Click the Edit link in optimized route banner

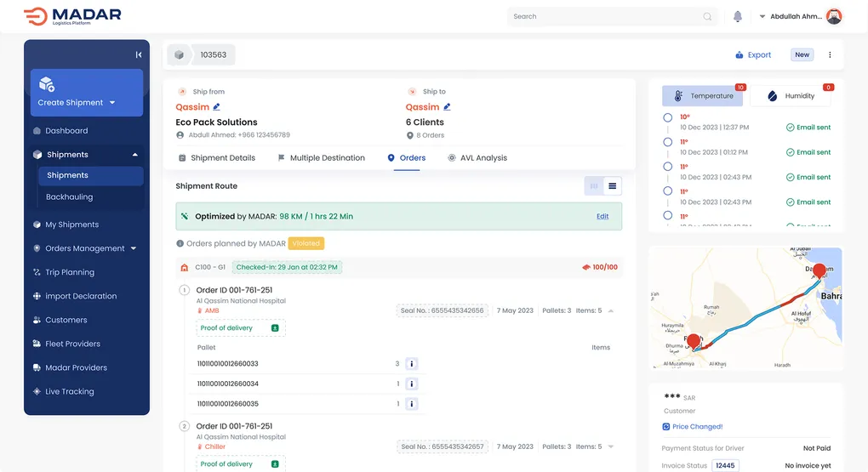[602, 216]
